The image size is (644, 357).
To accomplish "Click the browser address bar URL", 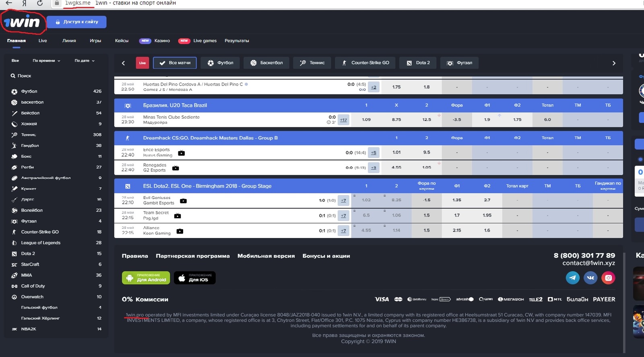I will [x=78, y=3].
